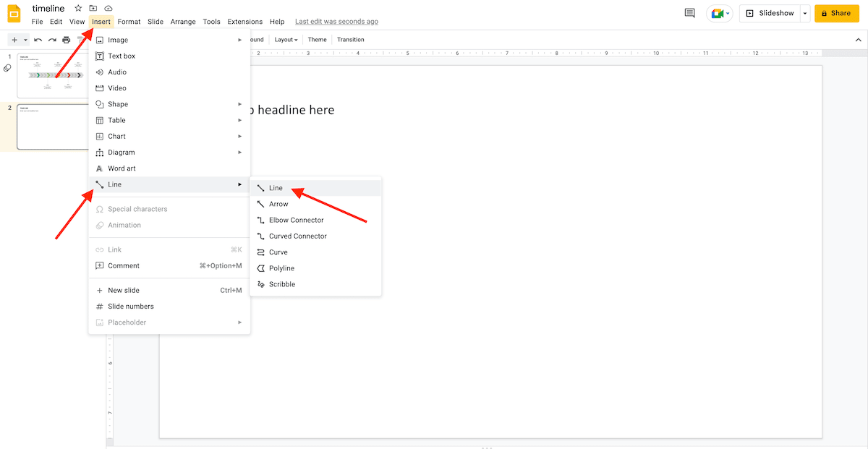The height and width of the screenshot is (449, 868).
Task: Select the Scribble option
Action: pyautogui.click(x=315, y=284)
